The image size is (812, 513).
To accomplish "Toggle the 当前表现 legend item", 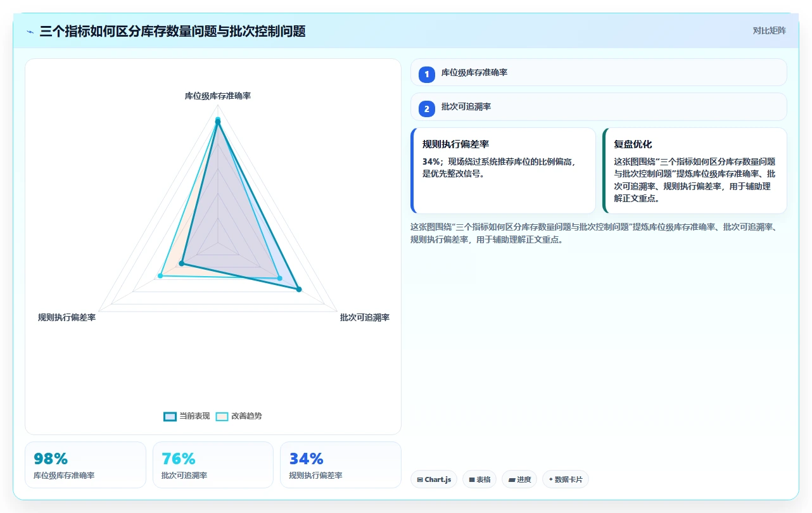I will [186, 416].
